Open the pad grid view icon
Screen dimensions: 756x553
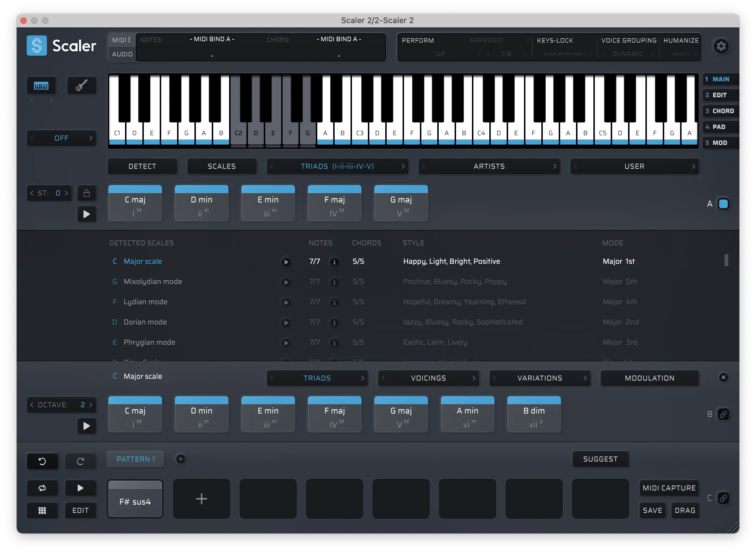pos(42,510)
